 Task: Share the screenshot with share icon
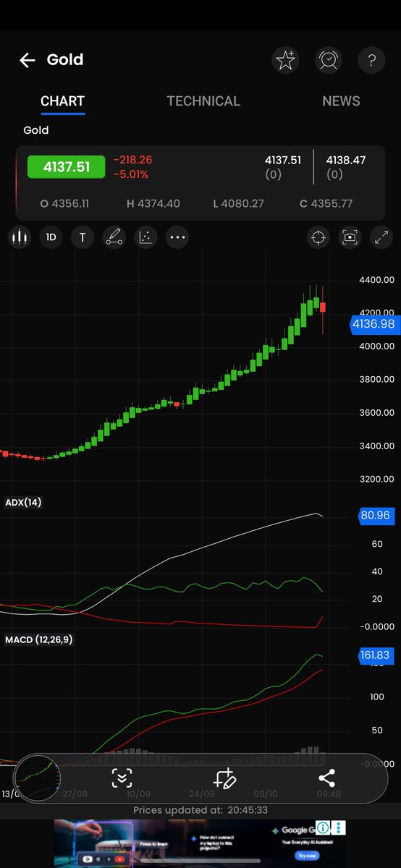(x=326, y=778)
